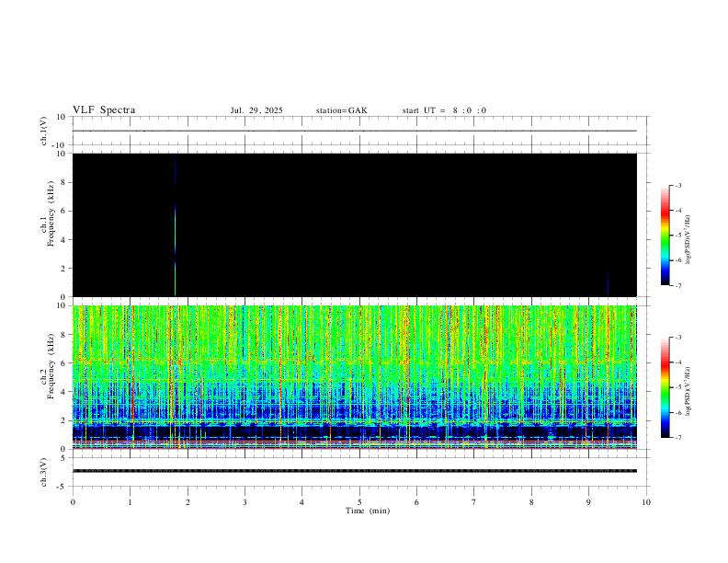The width and height of the screenshot is (728, 563).
Task: Click the "-10" tick on the ch.1(V) axis
Action: (61, 145)
